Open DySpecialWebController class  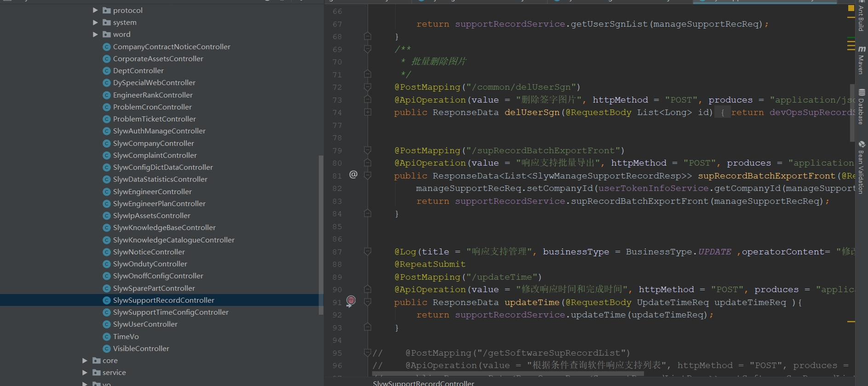click(154, 82)
